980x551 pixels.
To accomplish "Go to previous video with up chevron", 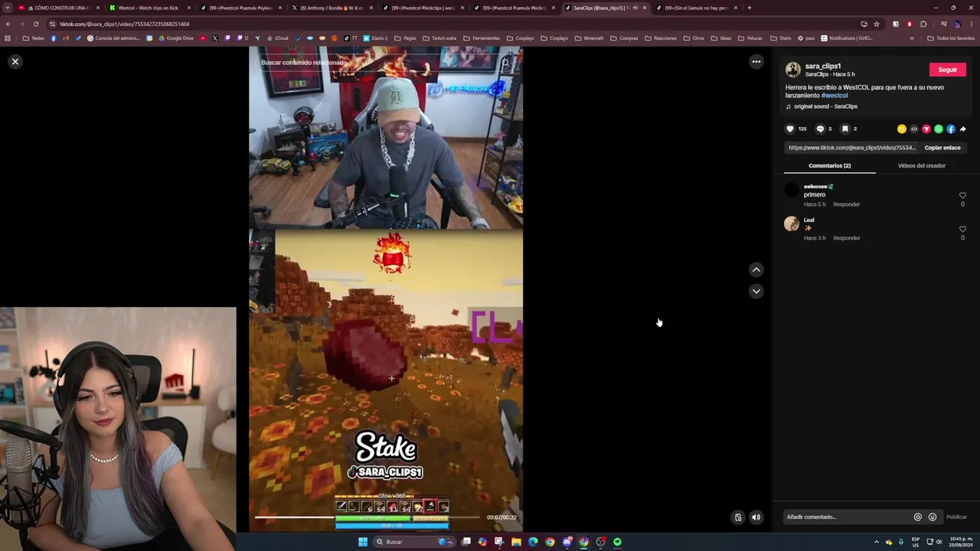I will 756,269.
